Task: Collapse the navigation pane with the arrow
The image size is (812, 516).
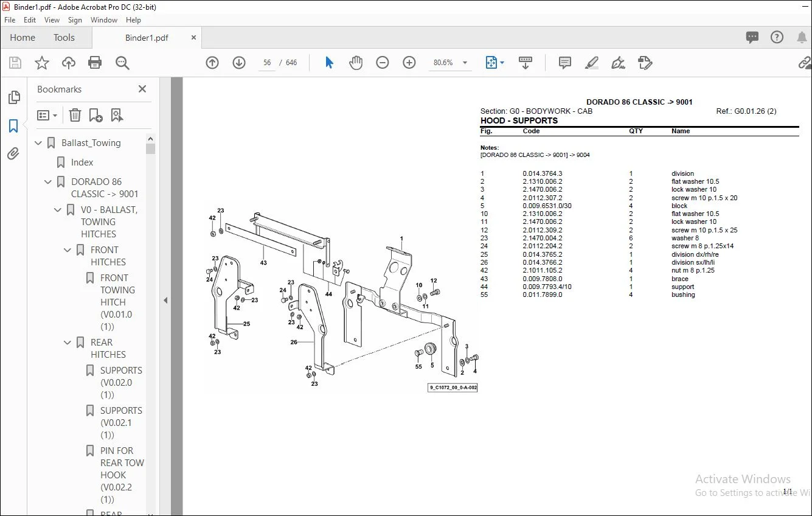Action: point(165,300)
